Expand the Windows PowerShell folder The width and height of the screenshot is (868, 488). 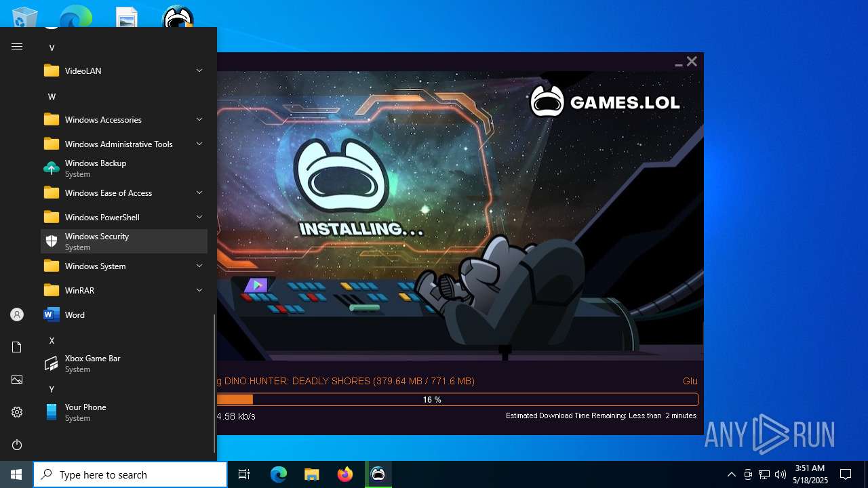(124, 217)
